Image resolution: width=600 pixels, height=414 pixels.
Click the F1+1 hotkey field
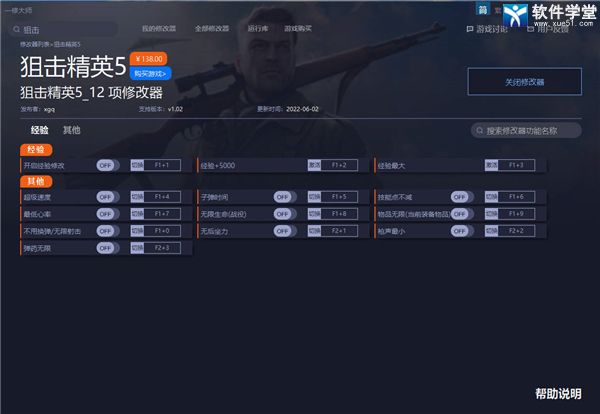tap(162, 165)
